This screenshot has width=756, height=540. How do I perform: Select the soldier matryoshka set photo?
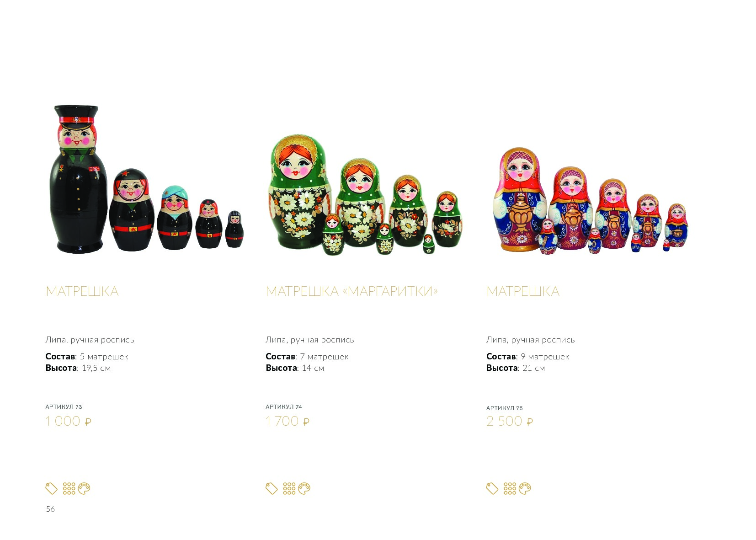[146, 179]
